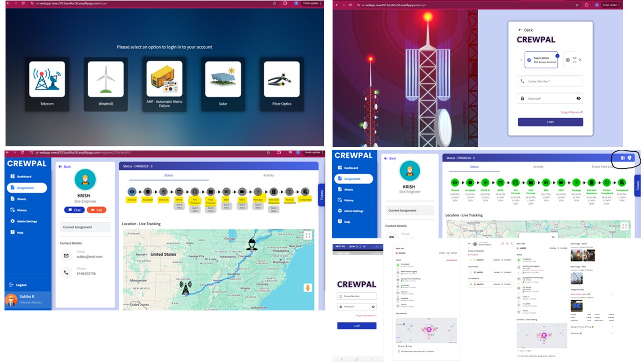The width and height of the screenshot is (644, 362).
Task: Click the cell tower marker on the map
Action: click(x=186, y=288)
